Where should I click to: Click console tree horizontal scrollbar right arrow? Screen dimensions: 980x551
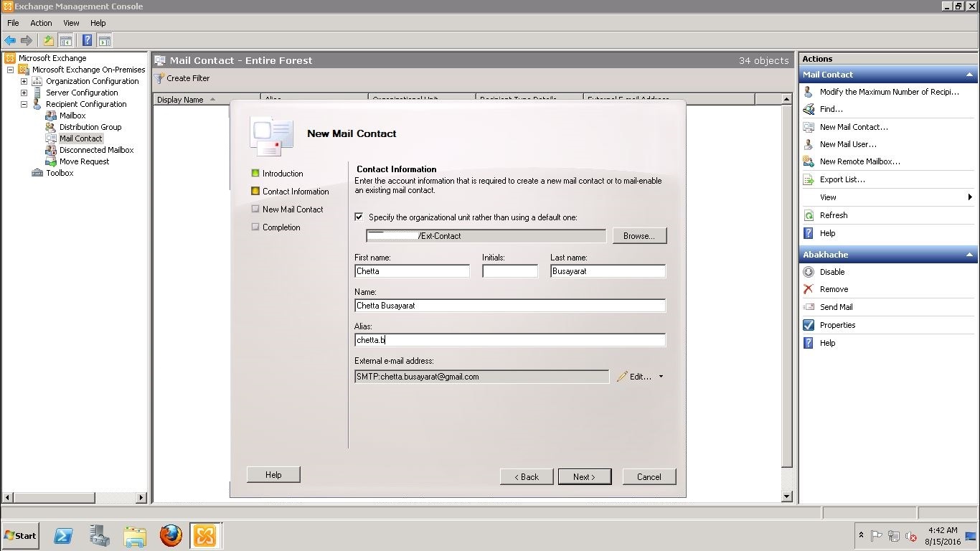pyautogui.click(x=141, y=497)
